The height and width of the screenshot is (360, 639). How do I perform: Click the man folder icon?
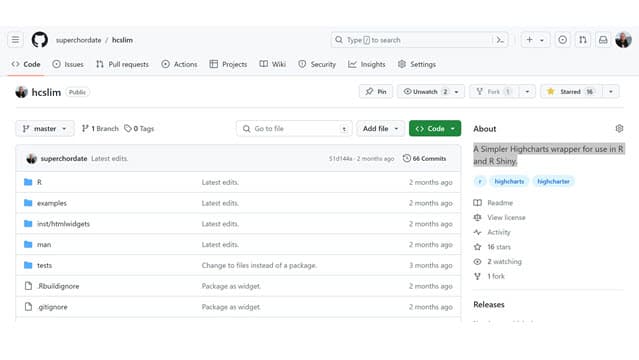[28, 244]
